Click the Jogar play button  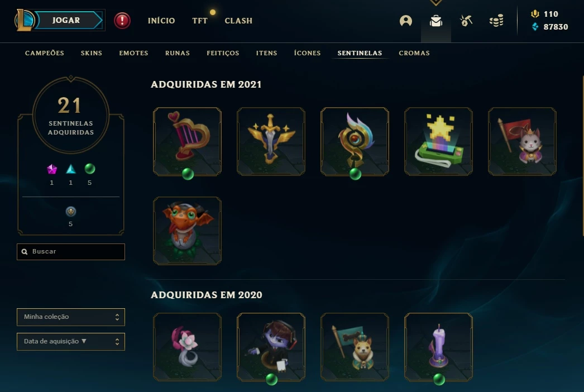click(66, 20)
